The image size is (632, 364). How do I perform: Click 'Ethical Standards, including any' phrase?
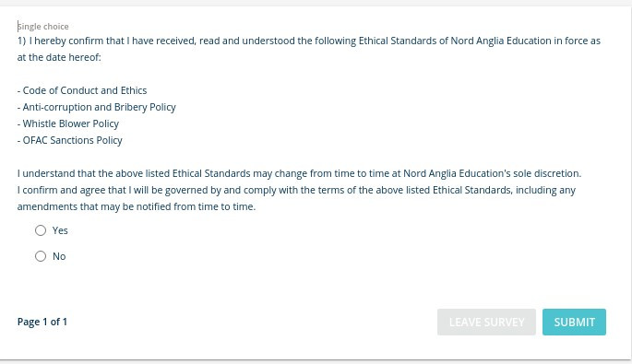[504, 190]
